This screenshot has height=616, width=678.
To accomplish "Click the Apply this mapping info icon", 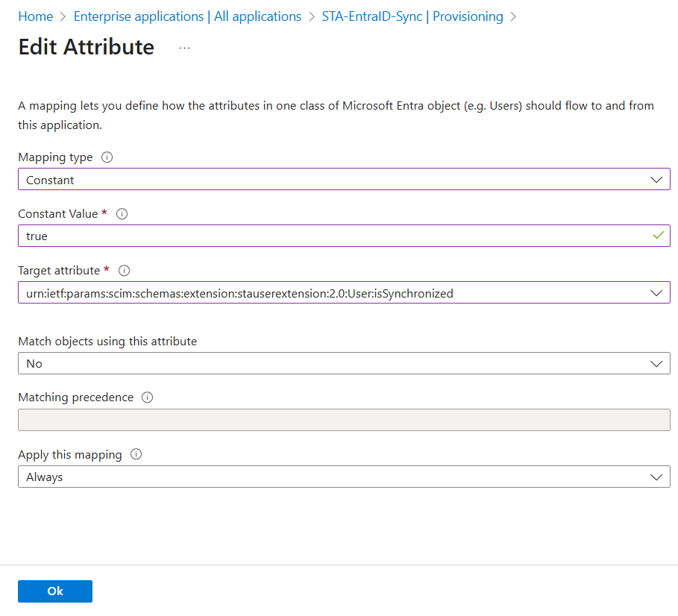I will 136,454.
